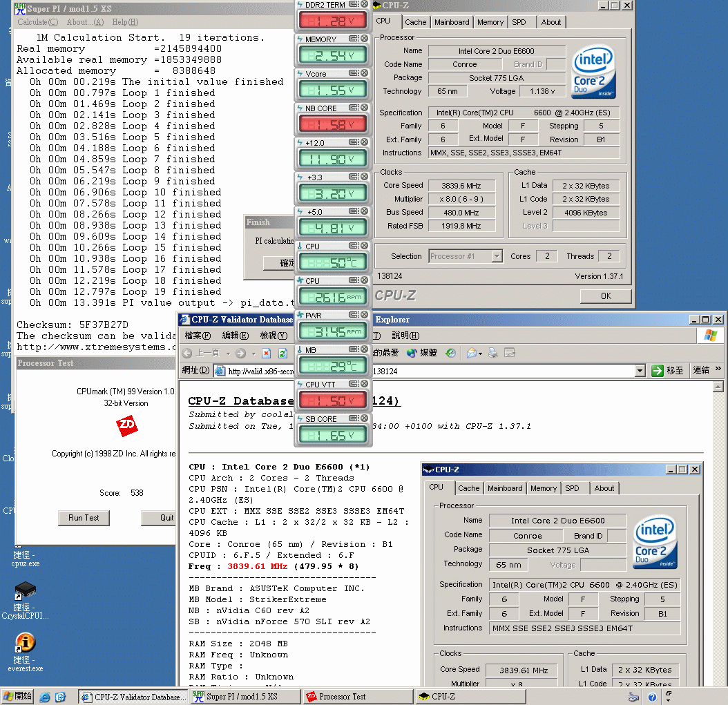Switch to CPU-Z via taskbar button
Image resolution: width=728 pixels, height=705 pixels.
pos(471,697)
